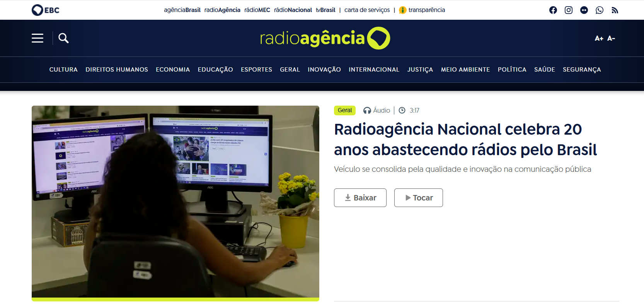Decrease font size with A-
644x308 pixels.
[x=611, y=38]
